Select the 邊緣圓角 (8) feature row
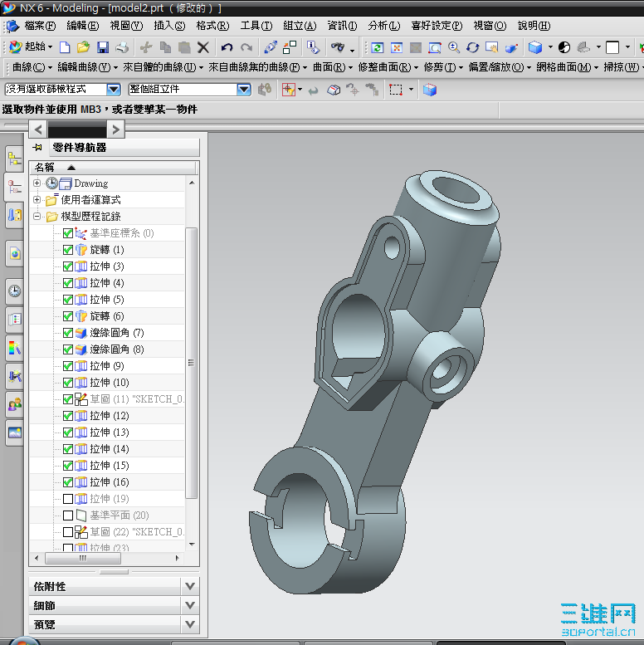644x645 pixels. click(107, 349)
